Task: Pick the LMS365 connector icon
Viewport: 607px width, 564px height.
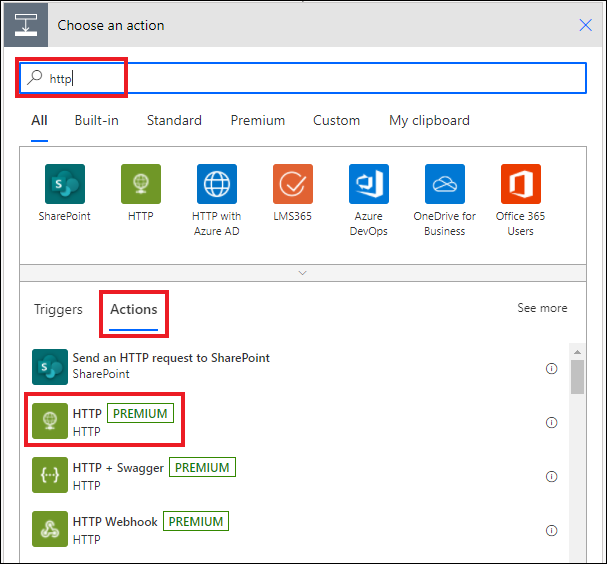Action: [293, 184]
